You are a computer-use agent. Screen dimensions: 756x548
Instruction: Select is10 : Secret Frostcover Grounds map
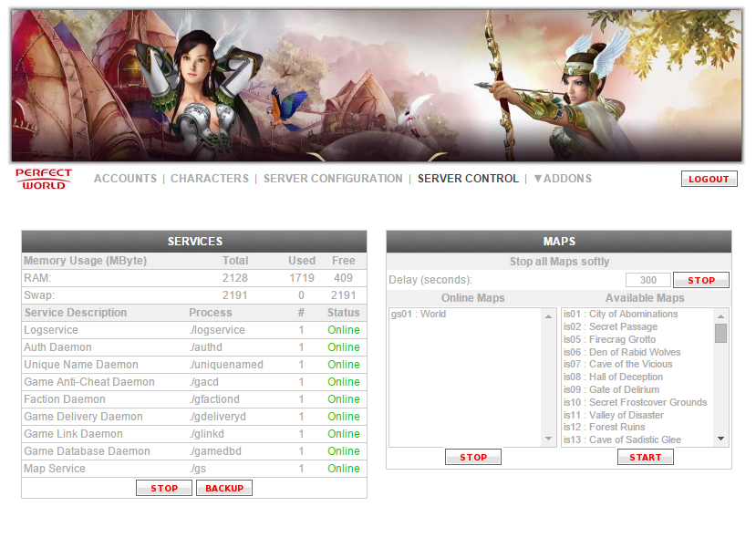tap(635, 402)
